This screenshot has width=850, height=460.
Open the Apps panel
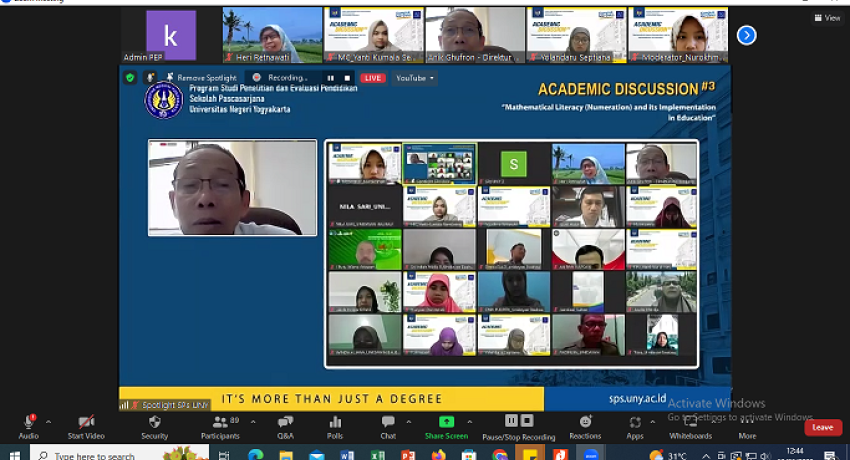pyautogui.click(x=635, y=426)
